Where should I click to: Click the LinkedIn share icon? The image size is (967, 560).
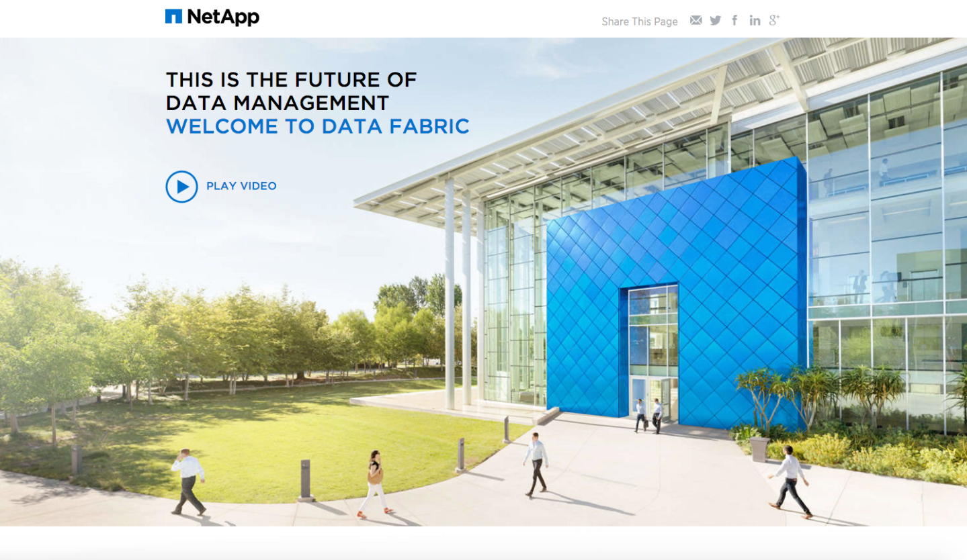[755, 20]
